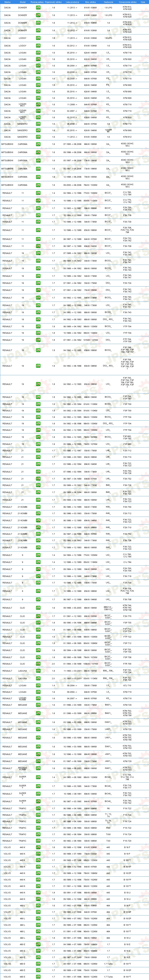This screenshot has width=149, height=980.
Task: Click the 1.7 Turbo cell in 480 E 01.1991 row
Action: [108, 977]
